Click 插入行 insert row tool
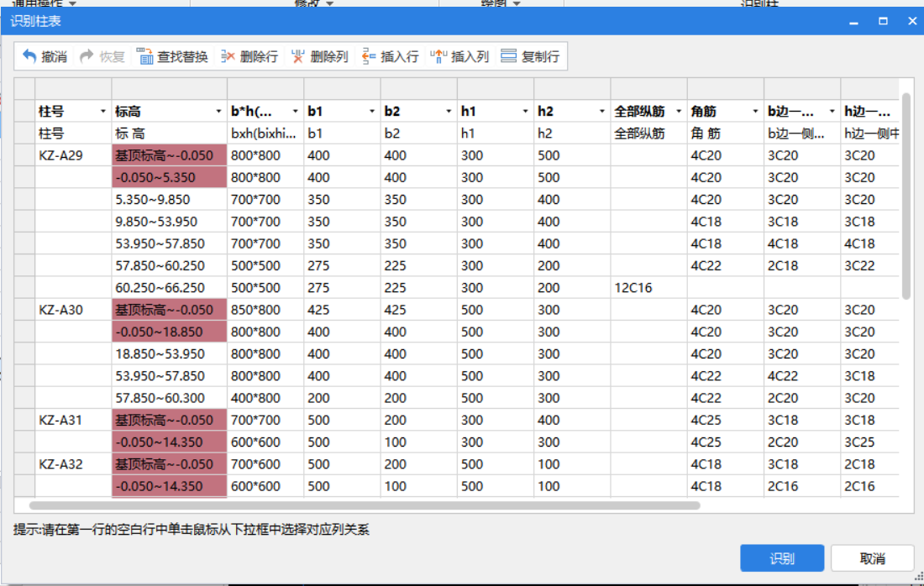The image size is (924, 586). click(390, 56)
